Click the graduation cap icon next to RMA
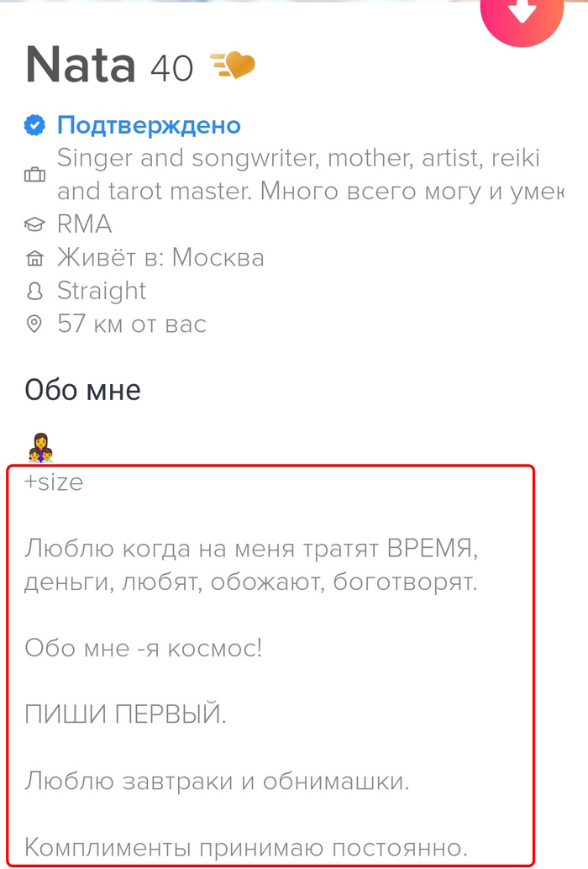The width and height of the screenshot is (588, 869). [x=35, y=224]
